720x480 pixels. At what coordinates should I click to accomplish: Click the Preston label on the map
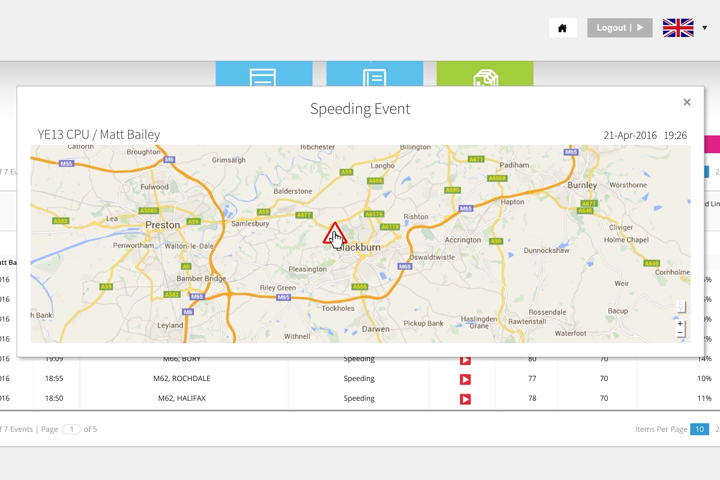(163, 225)
